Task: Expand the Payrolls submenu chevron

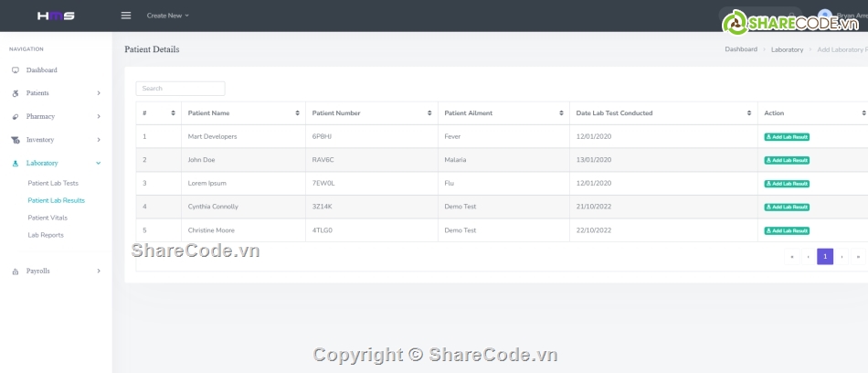Action: (x=99, y=271)
